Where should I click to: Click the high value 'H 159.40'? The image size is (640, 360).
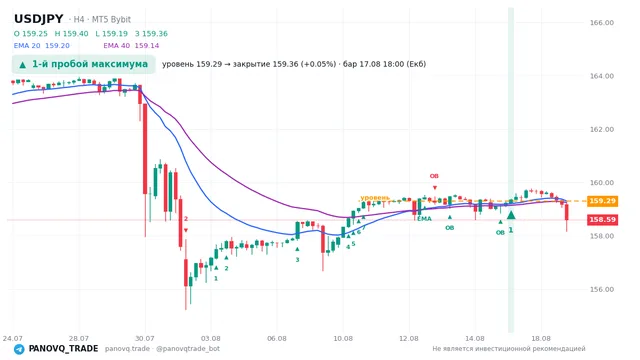71,33
